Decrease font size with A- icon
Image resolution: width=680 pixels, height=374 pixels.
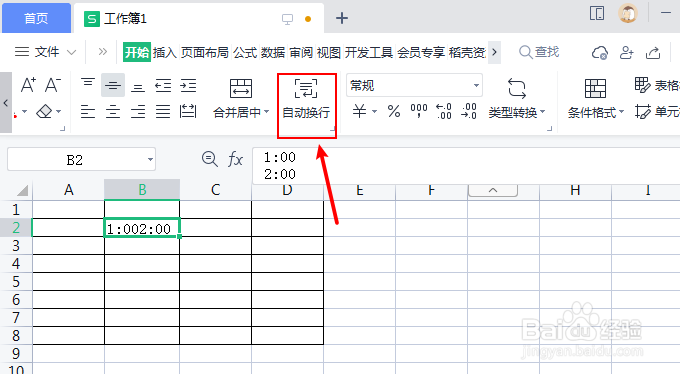[x=53, y=85]
